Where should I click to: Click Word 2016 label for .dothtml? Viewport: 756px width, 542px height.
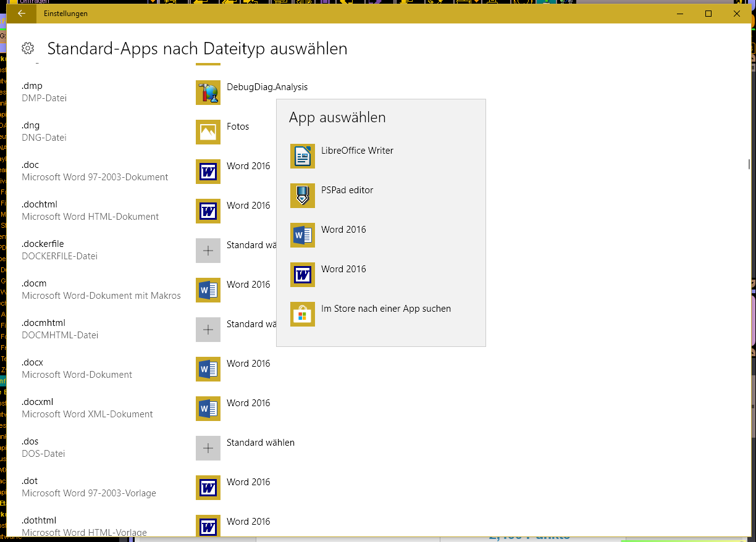click(248, 522)
